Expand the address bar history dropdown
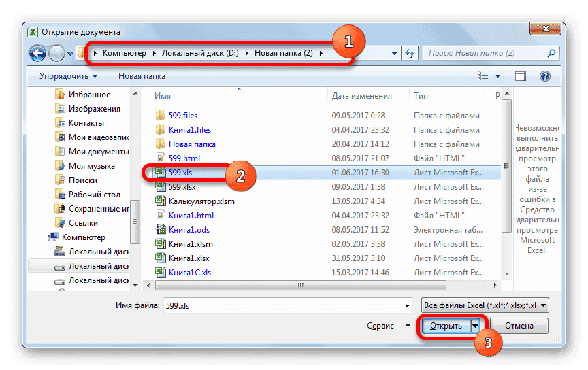The height and width of the screenshot is (370, 588). 394,53
